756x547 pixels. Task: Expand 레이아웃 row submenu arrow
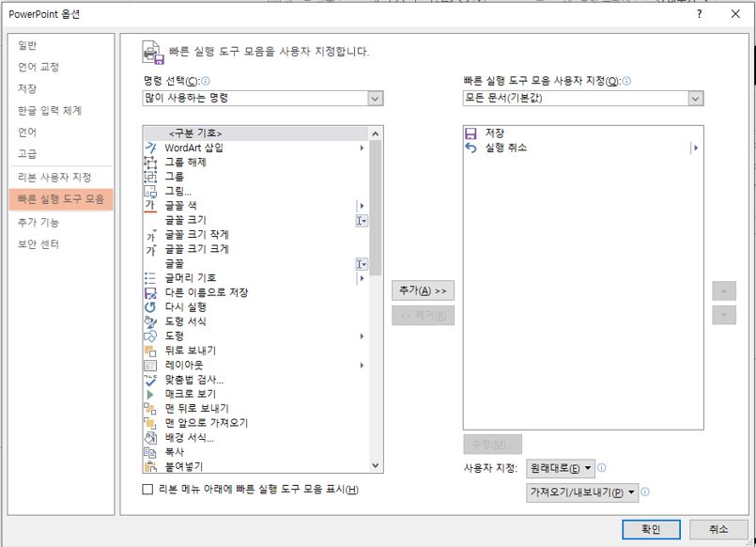(x=362, y=366)
